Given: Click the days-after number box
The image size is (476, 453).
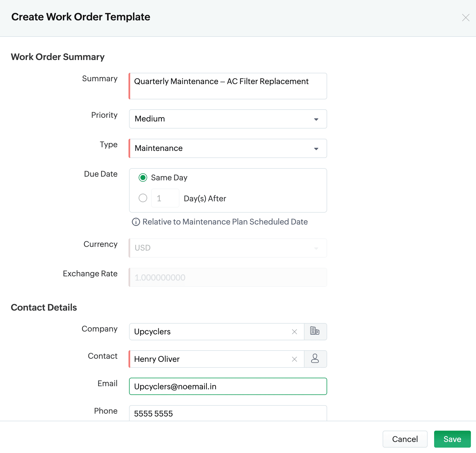Looking at the screenshot, I should pos(165,198).
